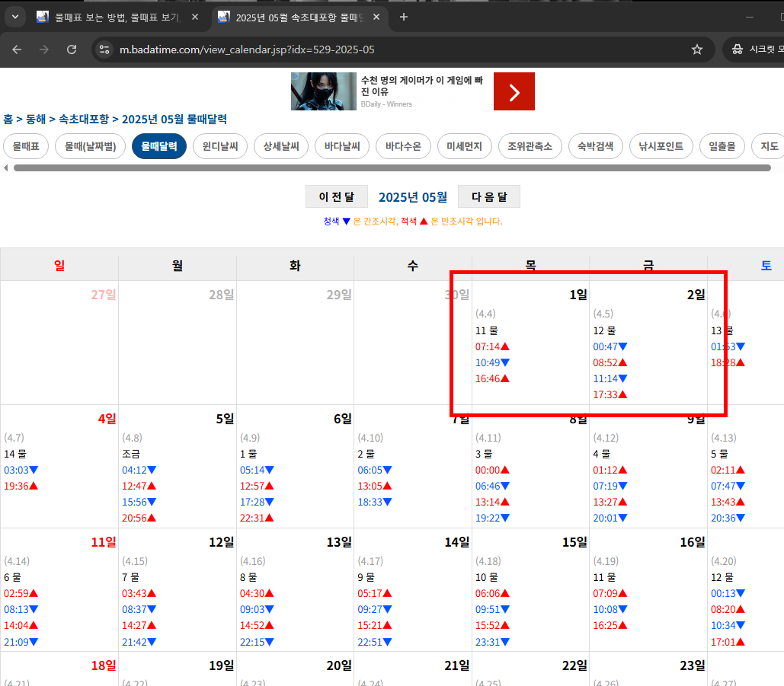Open the 조위관측소 menu pill
The width and height of the screenshot is (784, 686).
[x=530, y=146]
